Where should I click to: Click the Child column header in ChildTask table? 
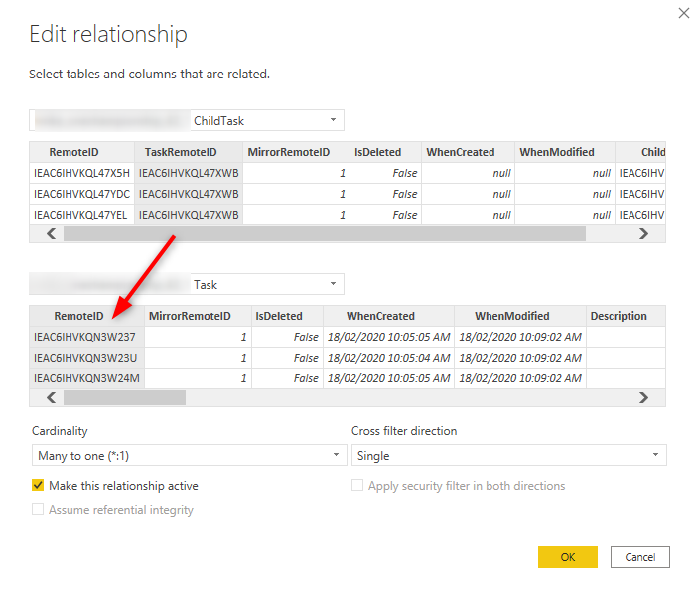[x=640, y=152]
